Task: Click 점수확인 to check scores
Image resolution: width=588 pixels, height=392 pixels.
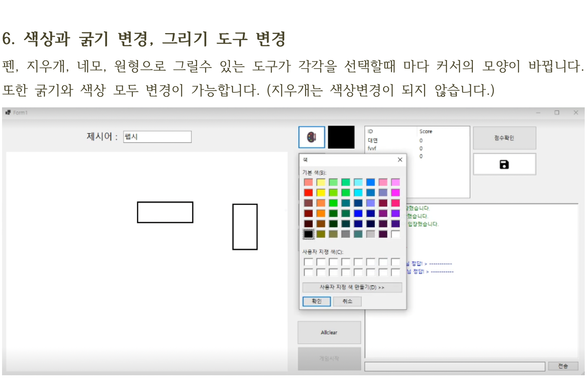Action: (x=505, y=138)
